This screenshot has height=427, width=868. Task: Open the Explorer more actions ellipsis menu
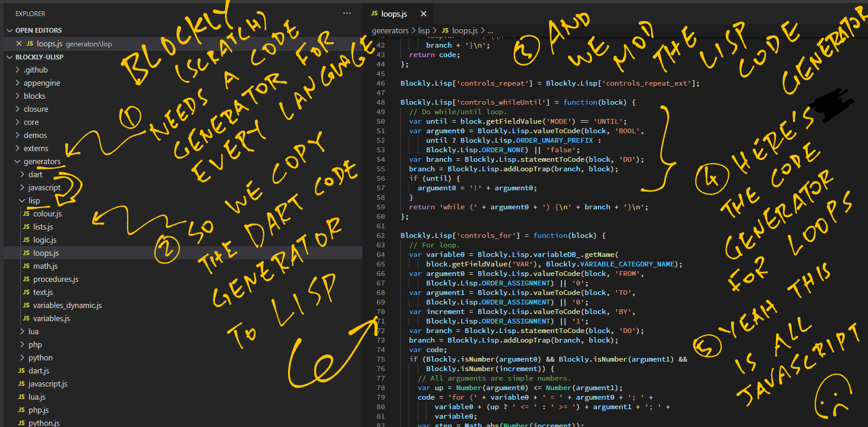(x=347, y=13)
